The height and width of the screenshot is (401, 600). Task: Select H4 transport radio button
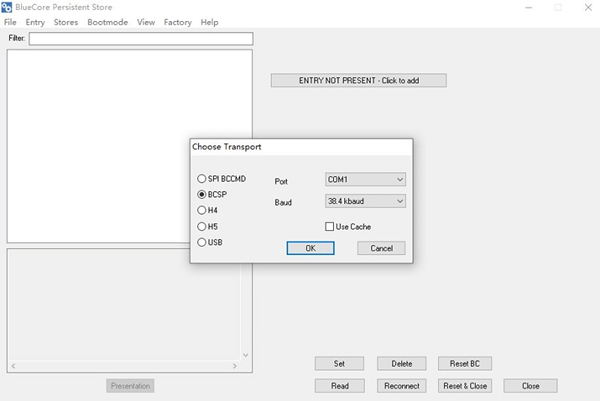point(202,211)
